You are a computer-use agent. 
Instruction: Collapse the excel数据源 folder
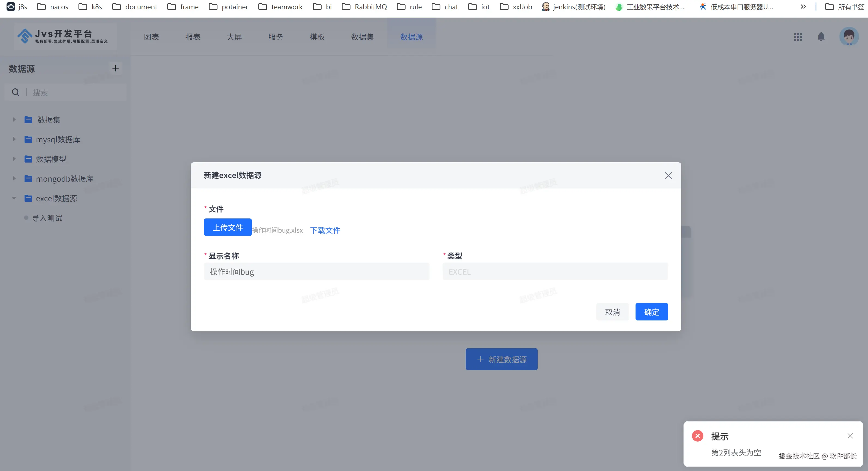14,199
